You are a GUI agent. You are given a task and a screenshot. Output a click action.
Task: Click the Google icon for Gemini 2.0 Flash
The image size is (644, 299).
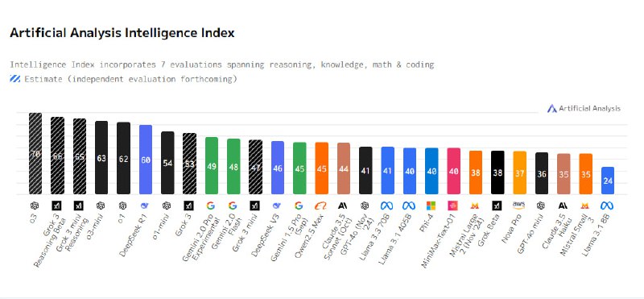point(233,206)
